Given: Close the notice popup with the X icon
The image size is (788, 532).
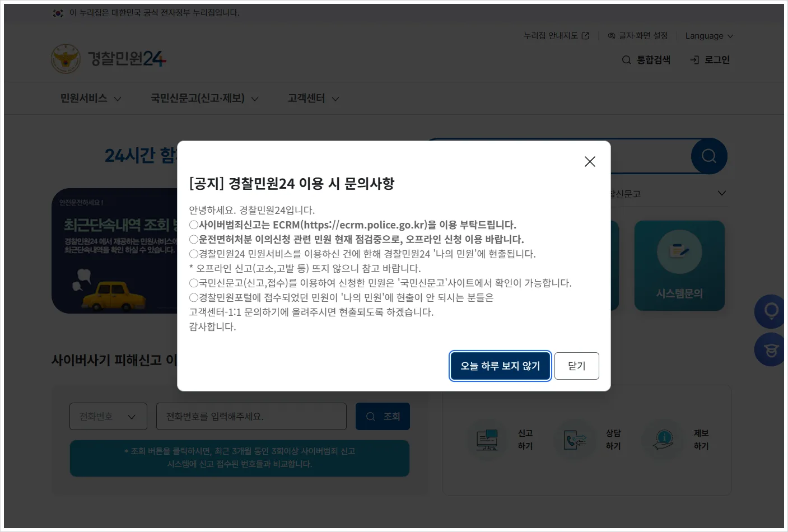Looking at the screenshot, I should tap(590, 161).
